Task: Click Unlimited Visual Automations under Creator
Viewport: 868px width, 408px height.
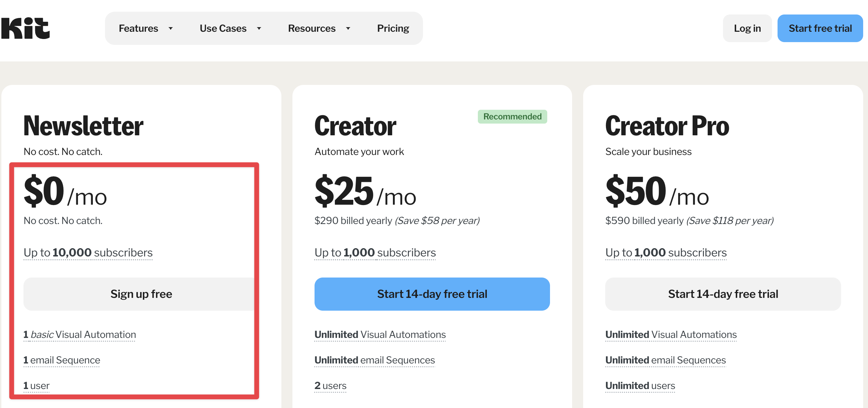Action: coord(380,334)
